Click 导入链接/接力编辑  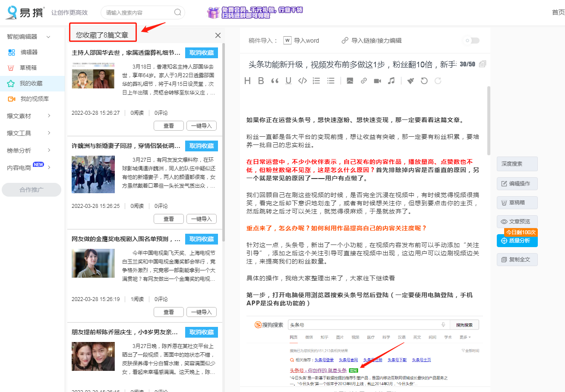(372, 41)
